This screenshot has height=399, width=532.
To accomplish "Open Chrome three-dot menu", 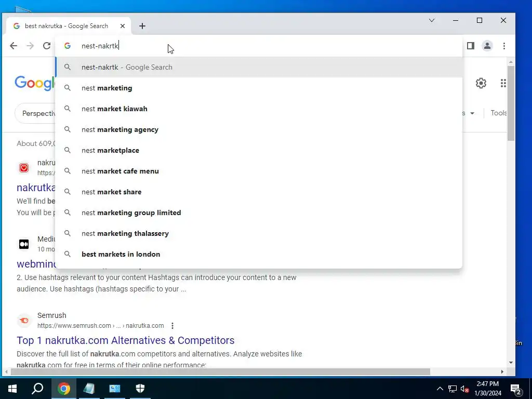I will coord(504,46).
